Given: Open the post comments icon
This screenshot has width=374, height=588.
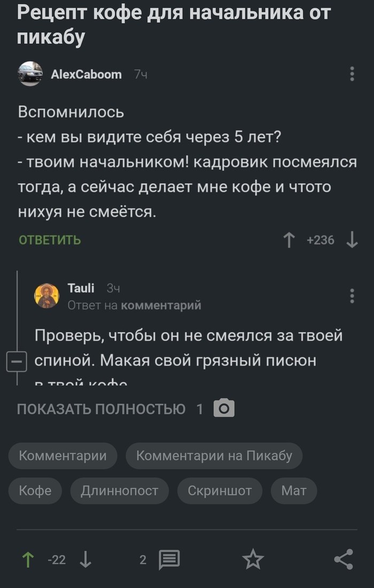Looking at the screenshot, I should point(169,560).
